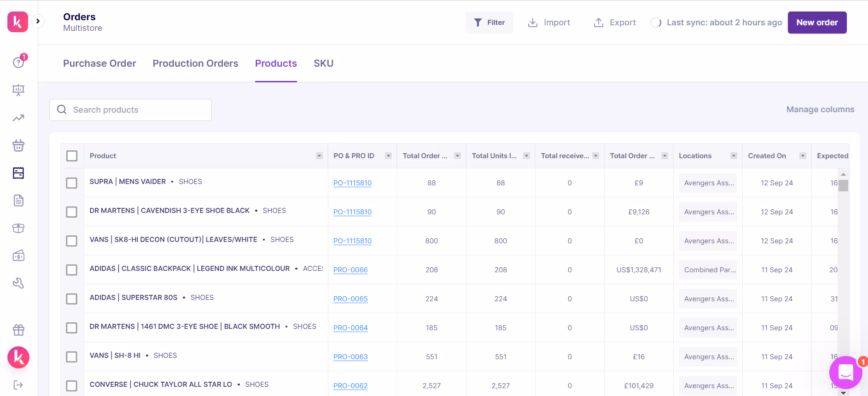Switch to the Production Orders tab
The height and width of the screenshot is (396, 868).
click(x=195, y=63)
